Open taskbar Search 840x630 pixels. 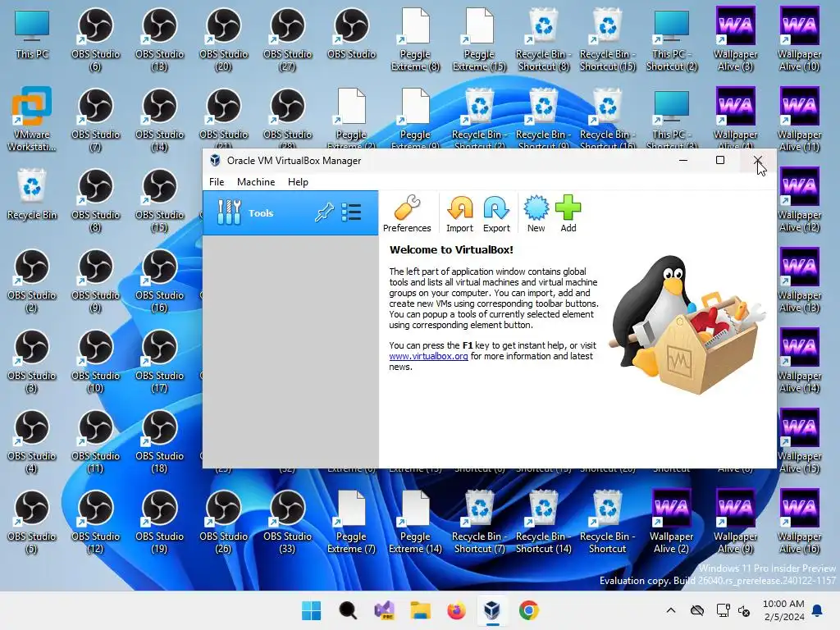[348, 610]
